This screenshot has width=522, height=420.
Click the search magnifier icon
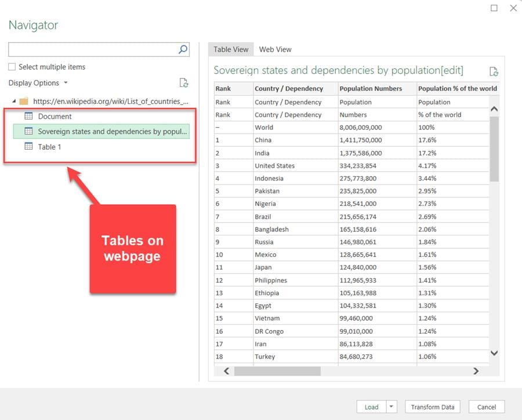pyautogui.click(x=182, y=49)
